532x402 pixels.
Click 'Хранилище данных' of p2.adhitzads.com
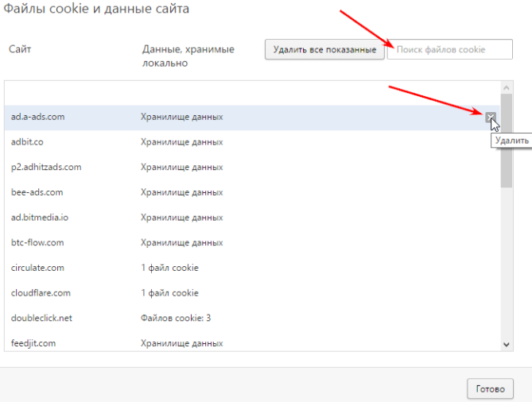pos(182,167)
